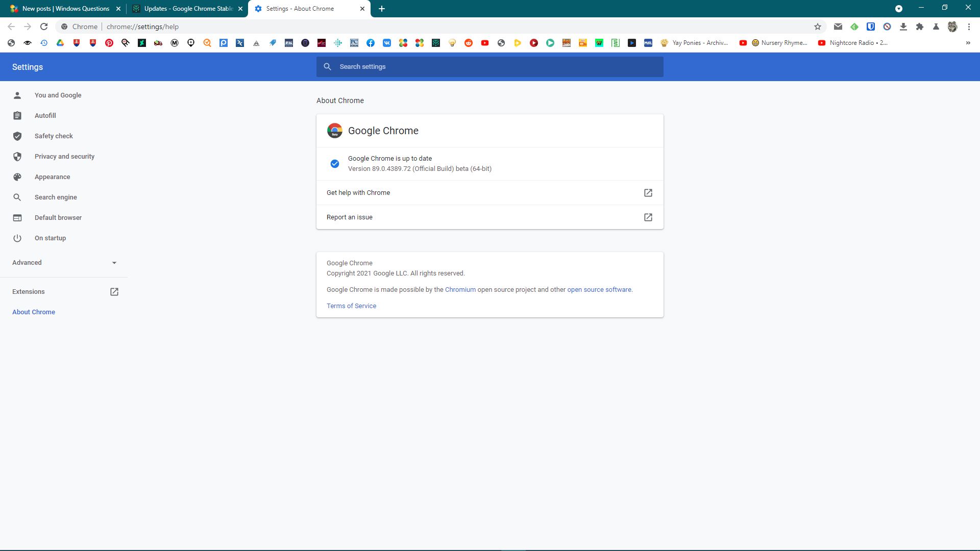Click the mail extension icon
This screenshot has height=551, width=980.
pos(838,27)
